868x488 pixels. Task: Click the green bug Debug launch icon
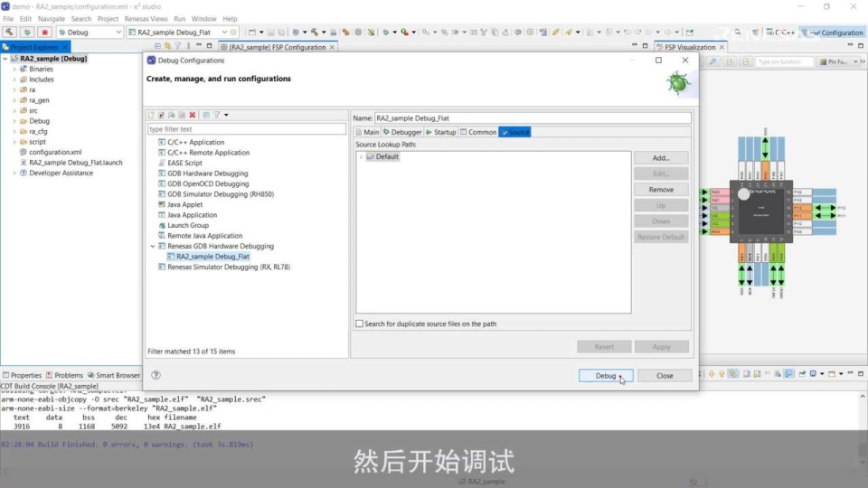27,33
